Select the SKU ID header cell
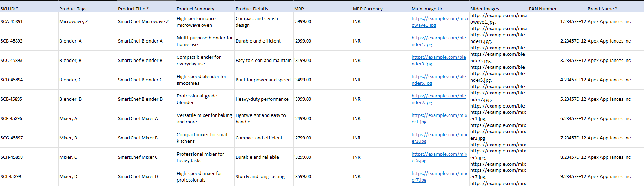The height and width of the screenshot is (186, 644). (29, 9)
